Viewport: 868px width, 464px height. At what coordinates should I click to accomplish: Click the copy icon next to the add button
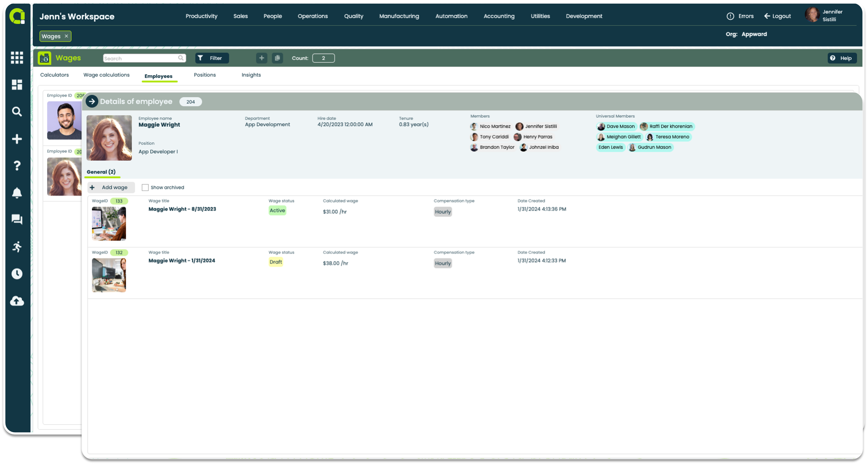point(277,58)
